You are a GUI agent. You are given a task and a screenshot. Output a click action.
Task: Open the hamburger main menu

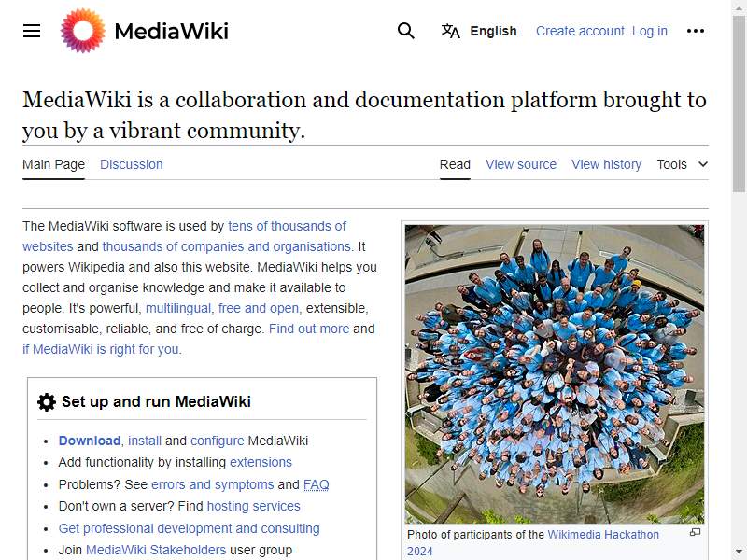coord(32,31)
